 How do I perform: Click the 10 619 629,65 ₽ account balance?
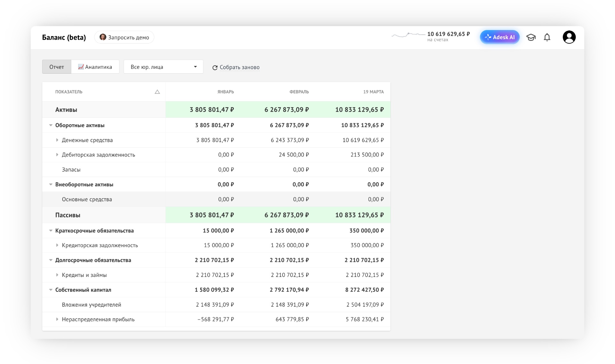point(448,34)
